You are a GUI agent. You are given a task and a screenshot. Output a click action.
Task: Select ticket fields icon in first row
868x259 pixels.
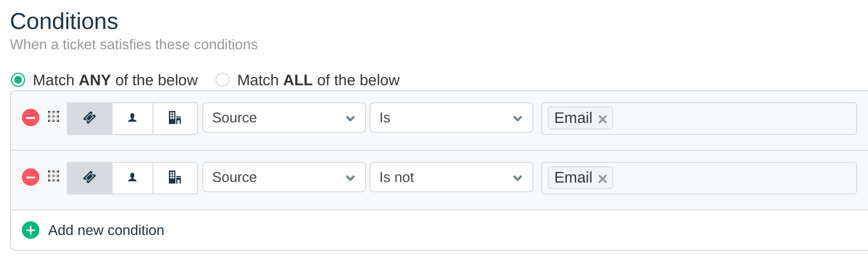tap(90, 118)
